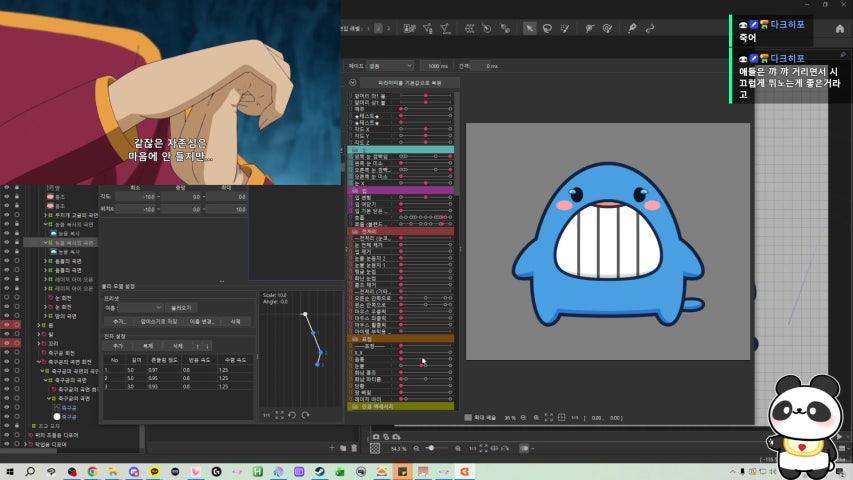Click the redo arrow under the physics preview
Viewport: 853px width, 480px height.
tap(304, 415)
